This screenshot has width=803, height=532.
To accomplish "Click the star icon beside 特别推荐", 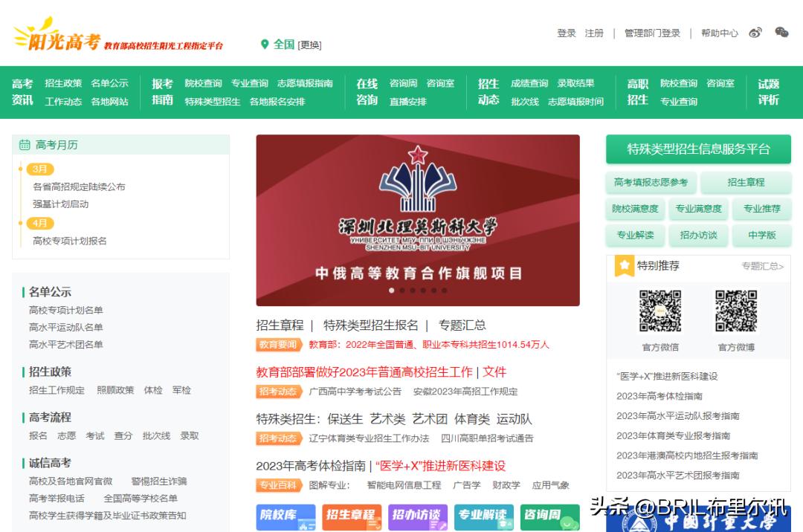I will (x=623, y=266).
